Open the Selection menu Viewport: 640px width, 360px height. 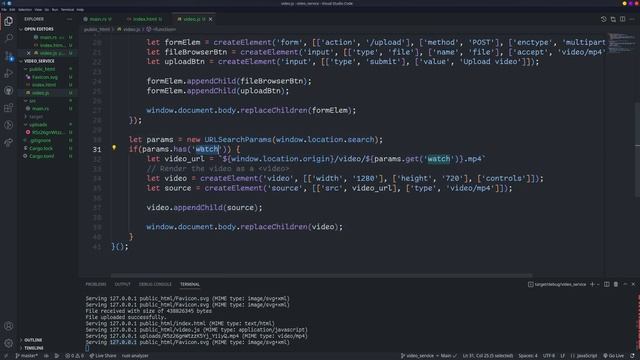click(24, 9)
